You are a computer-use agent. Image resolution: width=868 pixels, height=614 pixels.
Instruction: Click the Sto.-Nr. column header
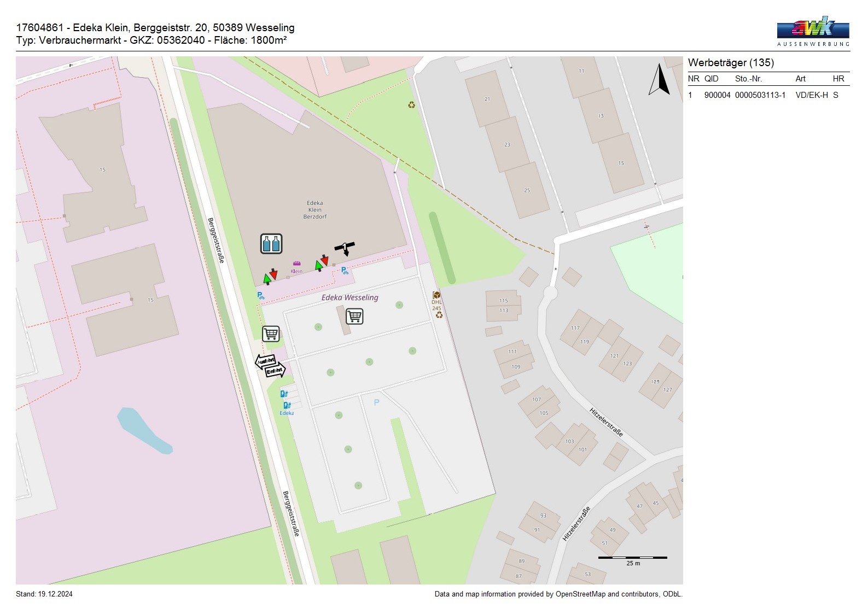point(748,79)
